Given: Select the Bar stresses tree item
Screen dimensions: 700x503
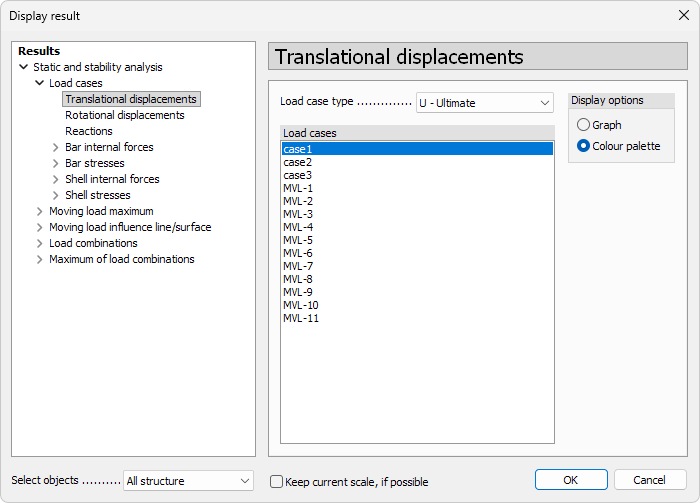Looking at the screenshot, I should [x=95, y=163].
